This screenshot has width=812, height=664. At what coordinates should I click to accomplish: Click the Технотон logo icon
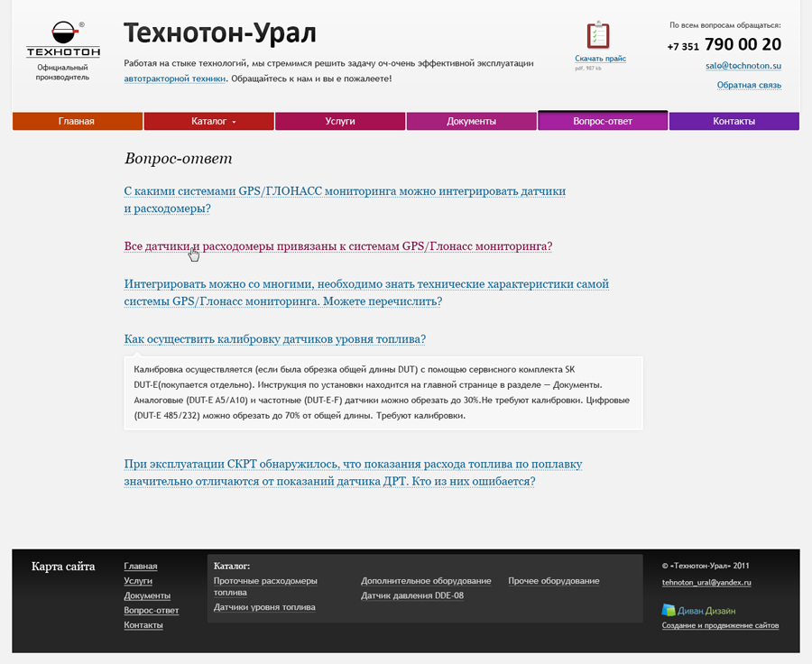(63, 40)
